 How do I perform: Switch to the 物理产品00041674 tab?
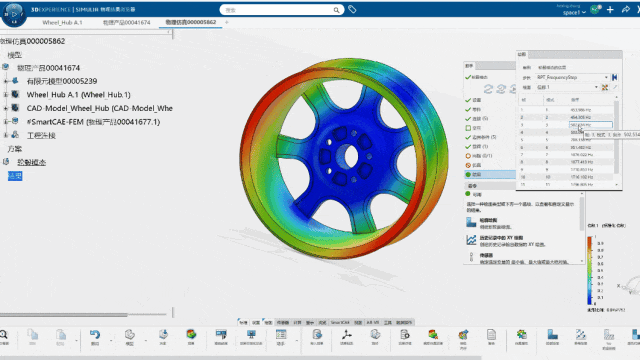(x=127, y=22)
